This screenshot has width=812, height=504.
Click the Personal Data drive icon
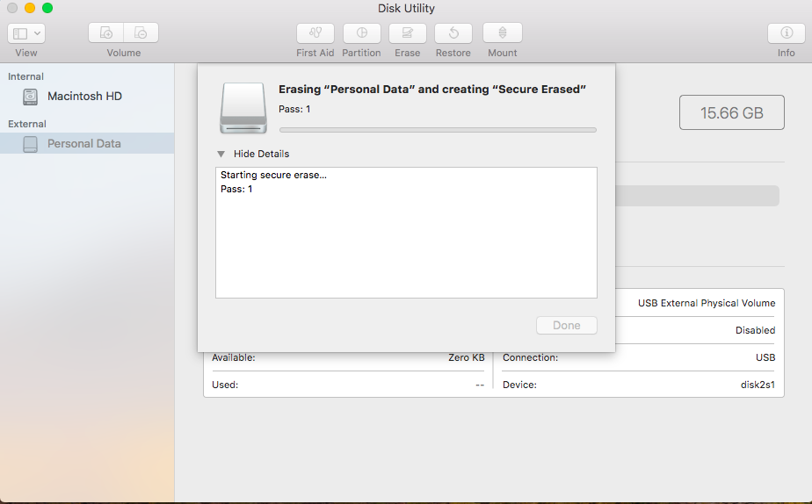[30, 144]
